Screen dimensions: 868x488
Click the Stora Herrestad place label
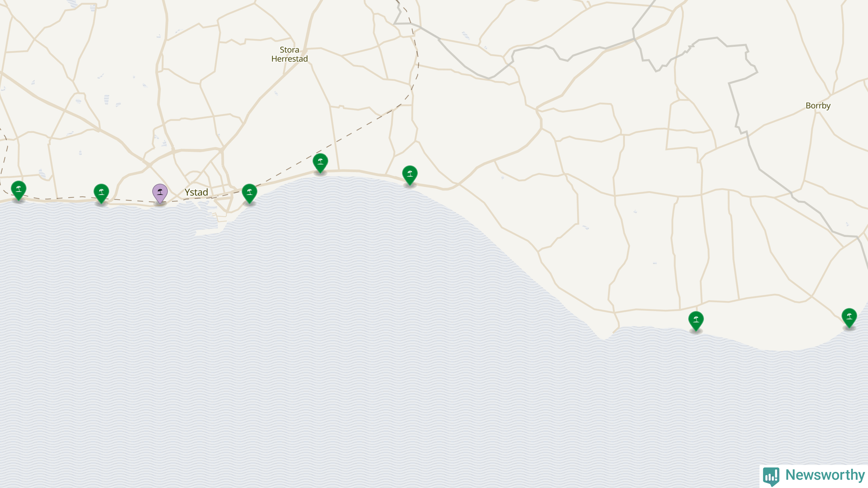pyautogui.click(x=290, y=54)
